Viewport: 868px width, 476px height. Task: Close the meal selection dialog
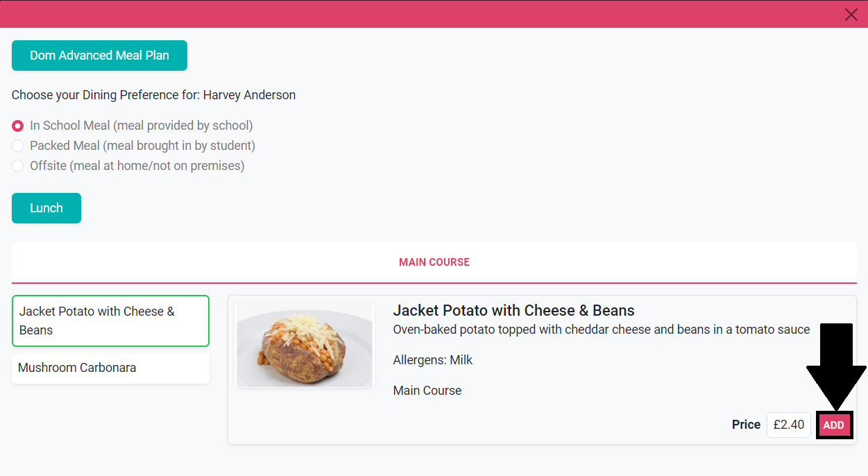[x=851, y=15]
